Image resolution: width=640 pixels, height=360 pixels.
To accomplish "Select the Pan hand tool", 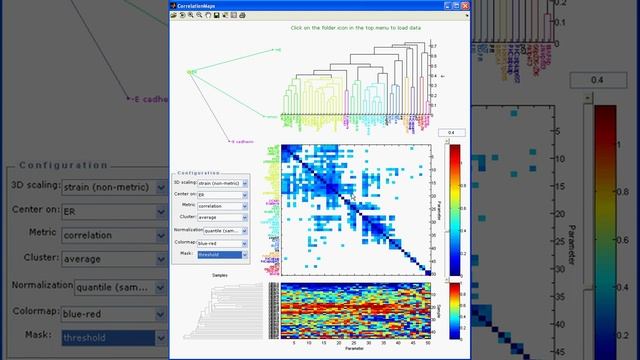I will [x=208, y=16].
